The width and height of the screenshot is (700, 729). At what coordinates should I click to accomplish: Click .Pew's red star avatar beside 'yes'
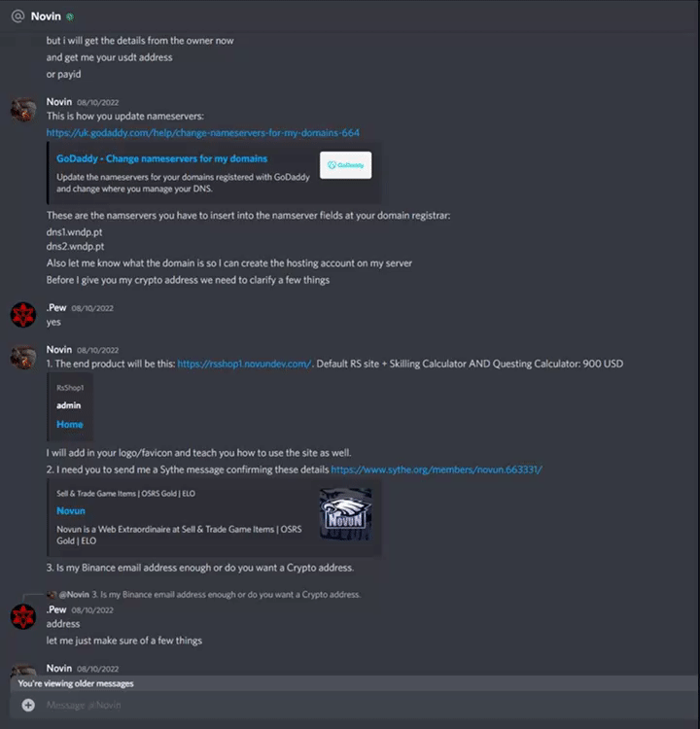23,315
